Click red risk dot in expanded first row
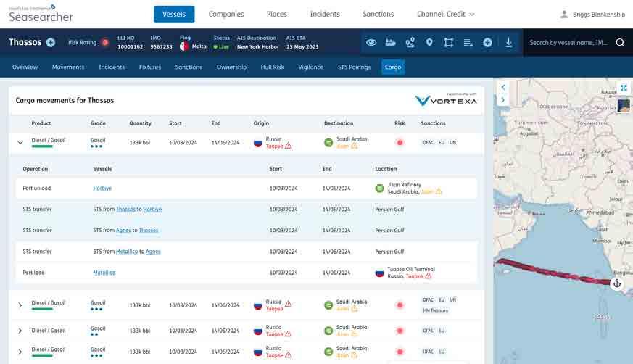Image resolution: width=633 pixels, height=364 pixels. (x=400, y=142)
